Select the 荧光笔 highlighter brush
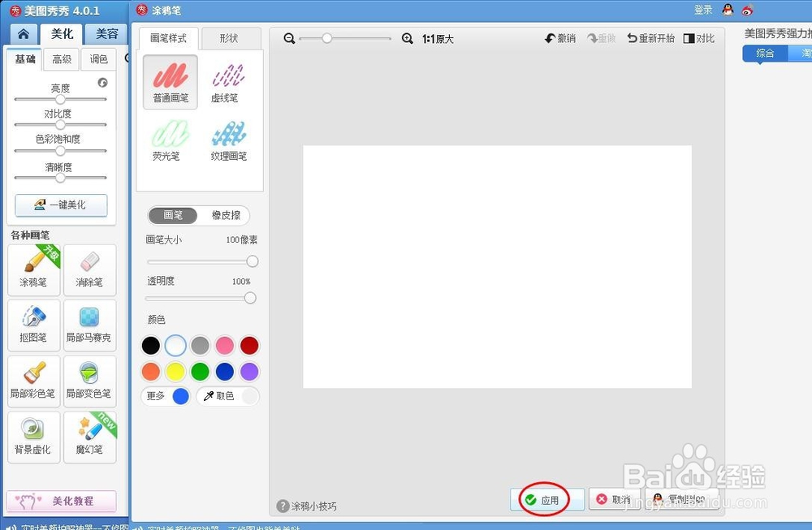Image resolution: width=812 pixels, height=530 pixels. coord(171,140)
